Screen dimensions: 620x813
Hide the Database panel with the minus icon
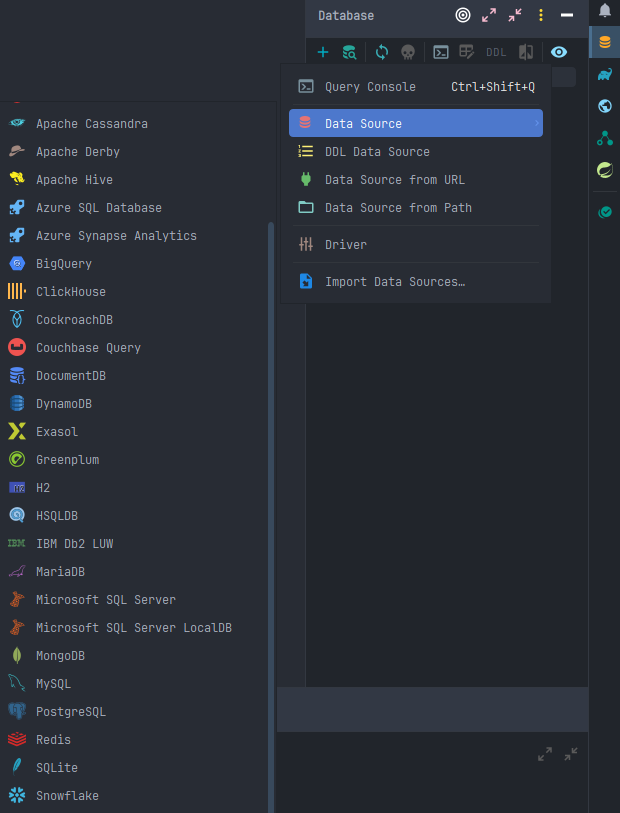[x=567, y=16]
